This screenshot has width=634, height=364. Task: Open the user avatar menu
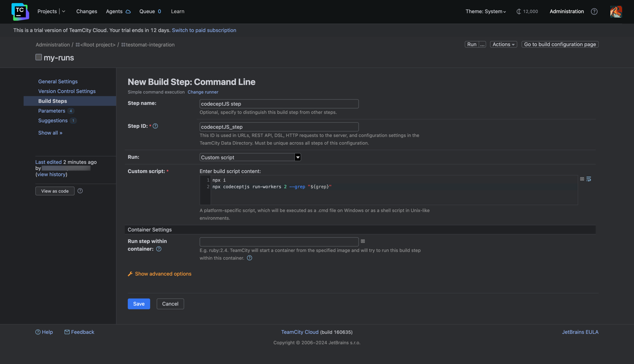click(616, 11)
